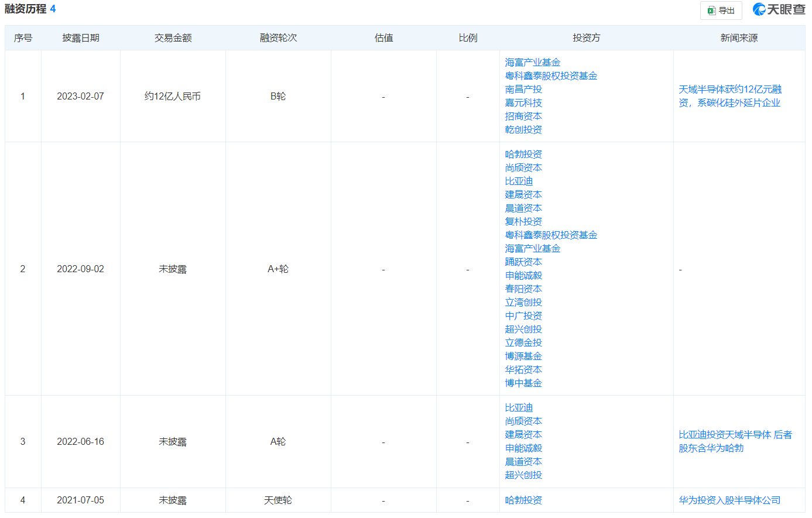Open investor 春阳资本
812x518 pixels.
(x=523, y=289)
